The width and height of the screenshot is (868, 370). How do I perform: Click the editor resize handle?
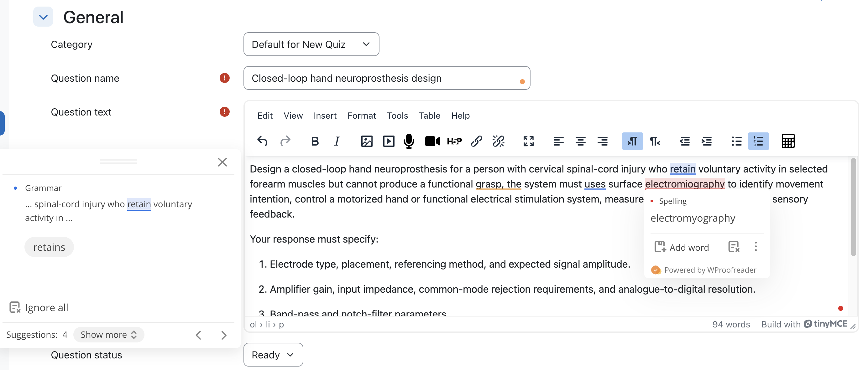pyautogui.click(x=853, y=326)
